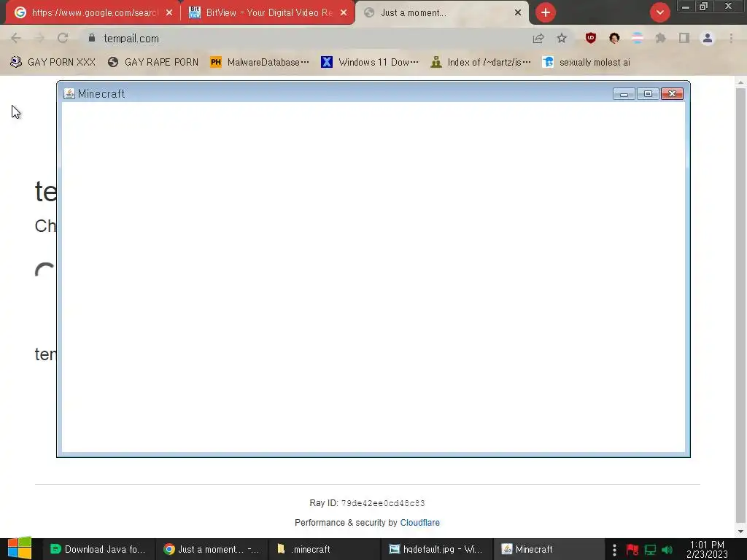Open the taskbar clock showing 1:01 PM
The width and height of the screenshot is (747, 560).
(x=707, y=550)
